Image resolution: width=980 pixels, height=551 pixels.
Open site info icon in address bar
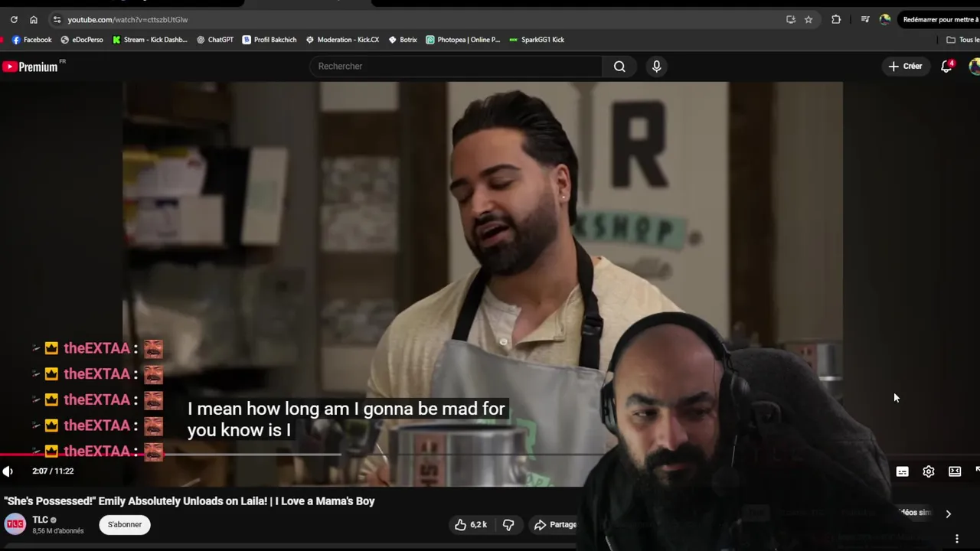point(57,19)
